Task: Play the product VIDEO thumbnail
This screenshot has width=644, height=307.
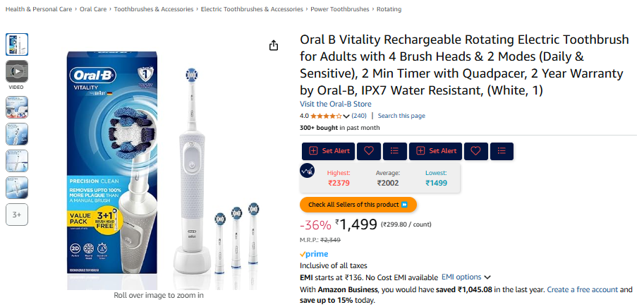Action: [17, 71]
